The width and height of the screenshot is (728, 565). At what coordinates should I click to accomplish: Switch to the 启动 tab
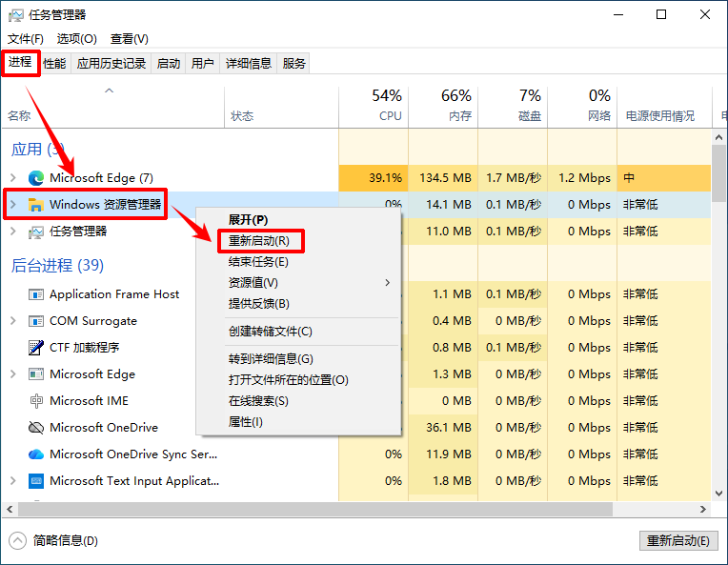pyautogui.click(x=168, y=63)
